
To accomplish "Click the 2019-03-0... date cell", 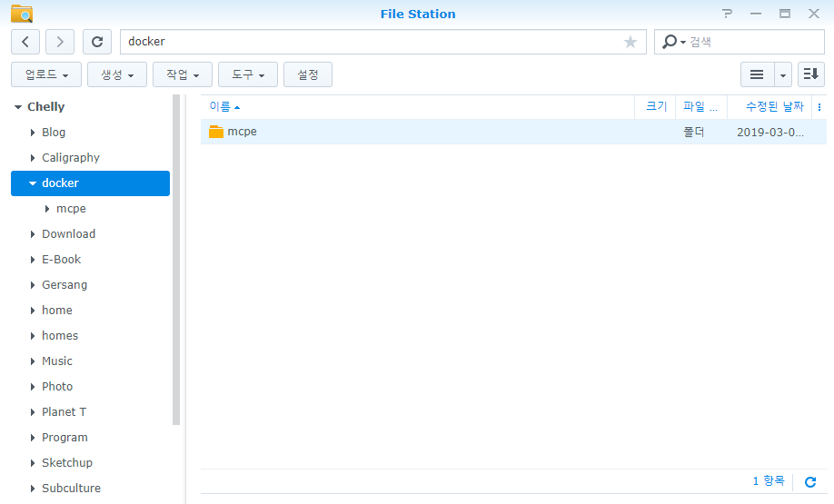I will 770,132.
